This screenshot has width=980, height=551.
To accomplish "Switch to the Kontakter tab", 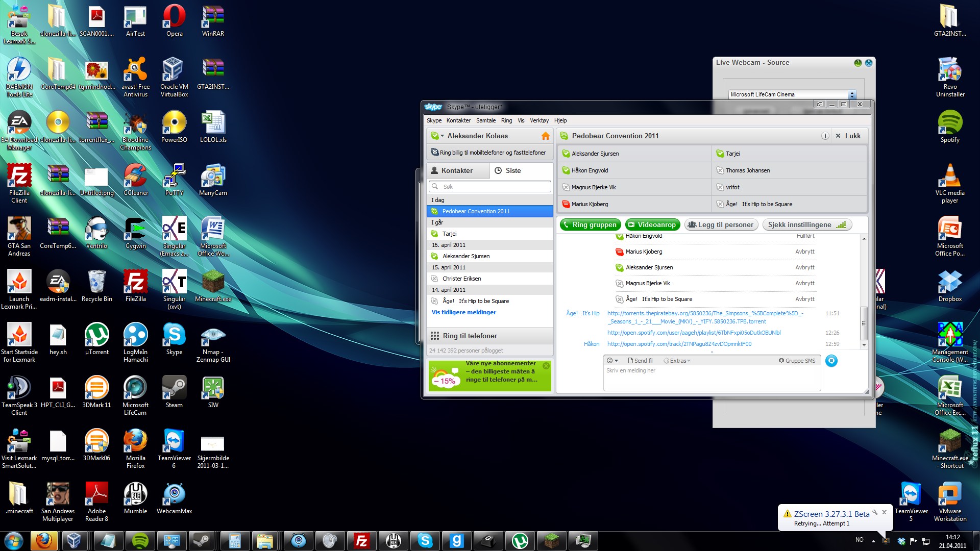I will coord(458,171).
